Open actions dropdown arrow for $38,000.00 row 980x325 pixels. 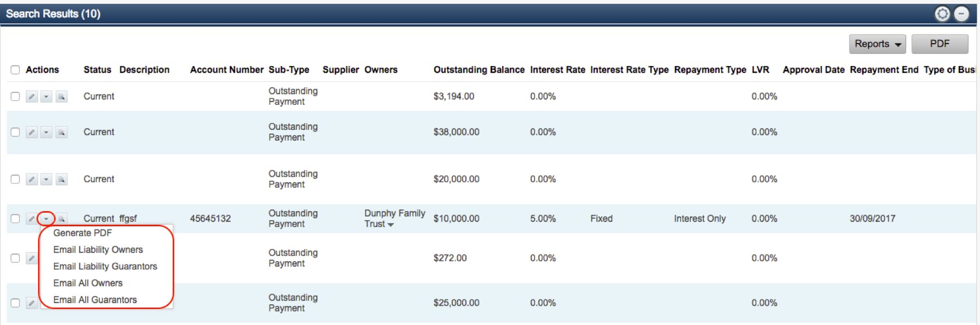pos(46,133)
